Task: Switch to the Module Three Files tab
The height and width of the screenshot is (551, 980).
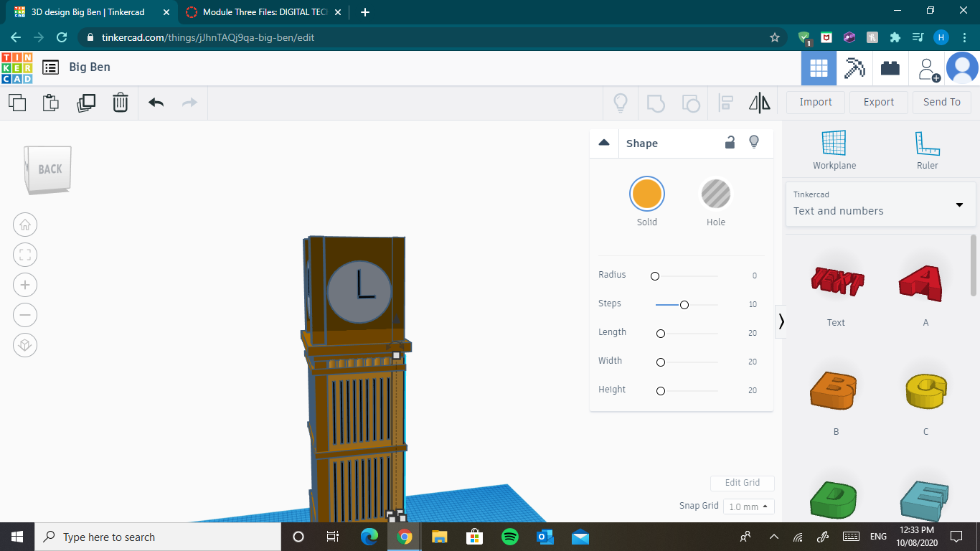Action: 265,12
